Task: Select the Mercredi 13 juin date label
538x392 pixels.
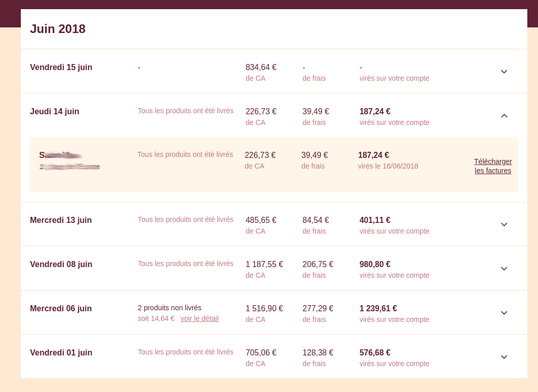Action: tap(61, 220)
